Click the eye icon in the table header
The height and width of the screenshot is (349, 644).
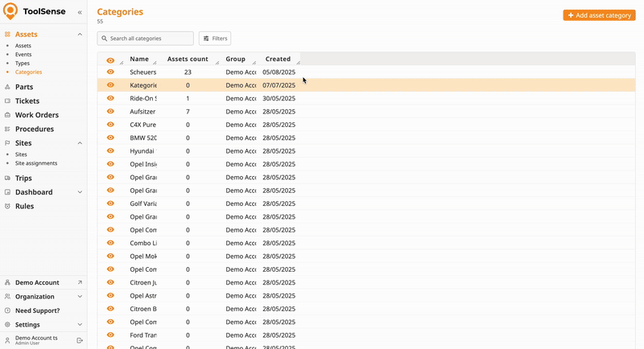pos(110,60)
